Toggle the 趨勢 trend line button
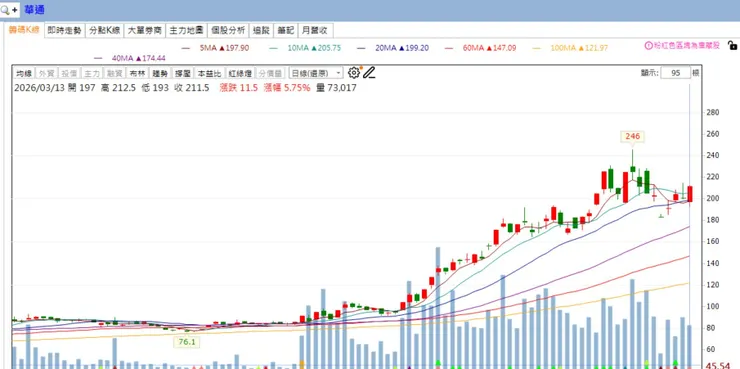Screen dimensions: 740x369 pyautogui.click(x=160, y=73)
